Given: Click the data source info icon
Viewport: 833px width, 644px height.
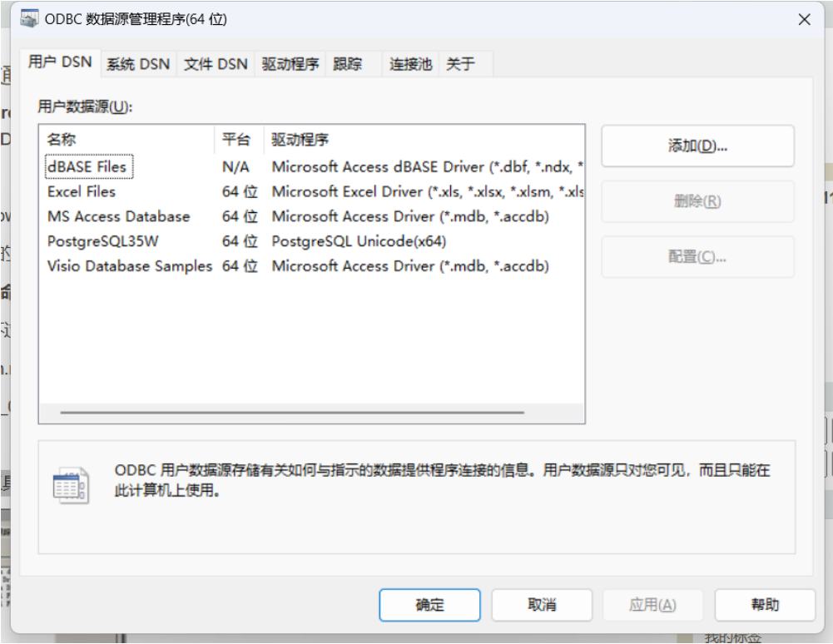Looking at the screenshot, I should (x=71, y=485).
